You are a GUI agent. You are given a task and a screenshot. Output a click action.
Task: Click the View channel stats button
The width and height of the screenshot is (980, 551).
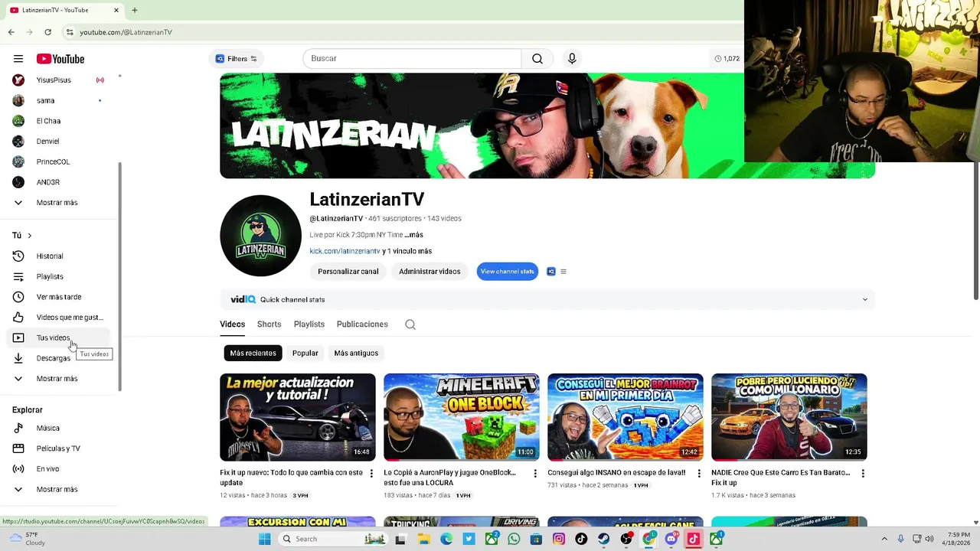pos(507,272)
